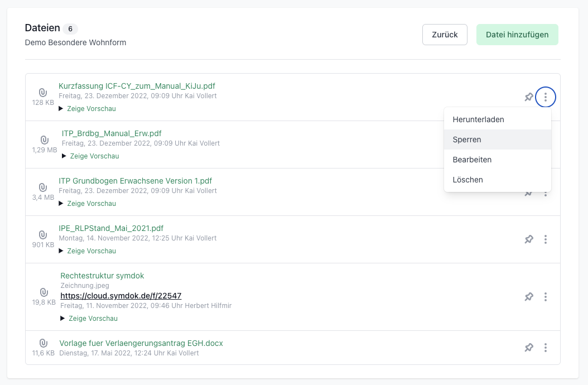
Task: Show preview of IPE_RLPStand_Mai_2021.pdf
Action: [x=88, y=251]
